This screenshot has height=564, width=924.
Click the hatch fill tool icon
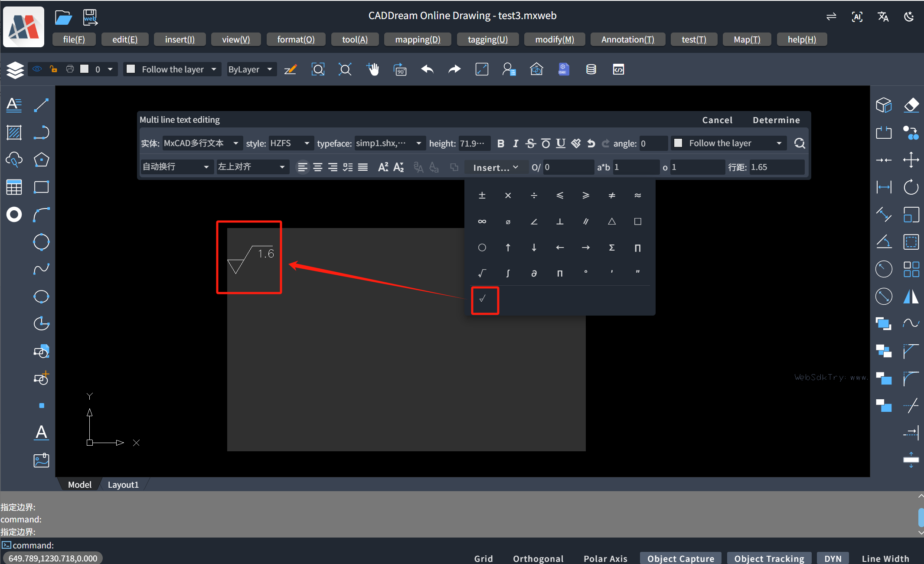coord(14,132)
